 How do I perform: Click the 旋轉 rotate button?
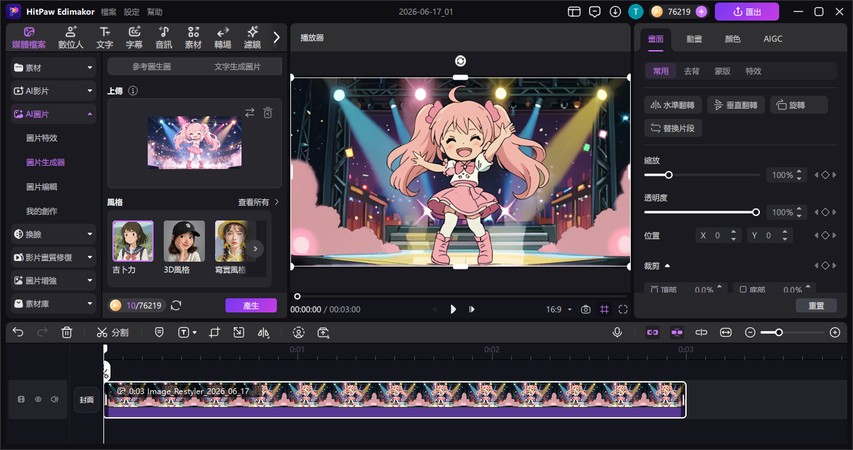799,105
